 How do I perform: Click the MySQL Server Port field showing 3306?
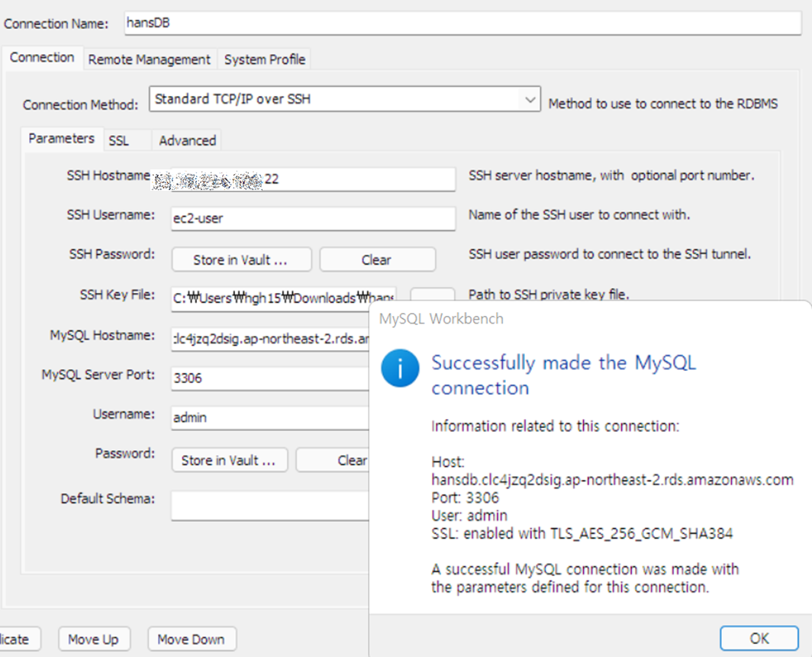click(x=270, y=378)
